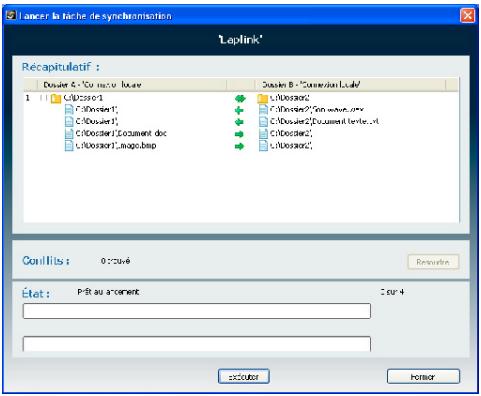Select C:\Dossier2\Document texte entry text
The width and height of the screenshot is (481, 396).
324,121
